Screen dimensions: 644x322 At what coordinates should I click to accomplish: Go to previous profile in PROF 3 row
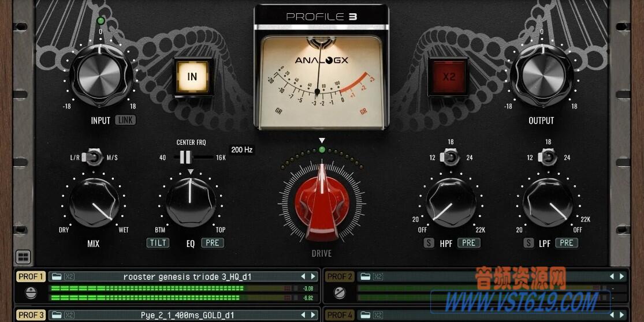[303, 315]
